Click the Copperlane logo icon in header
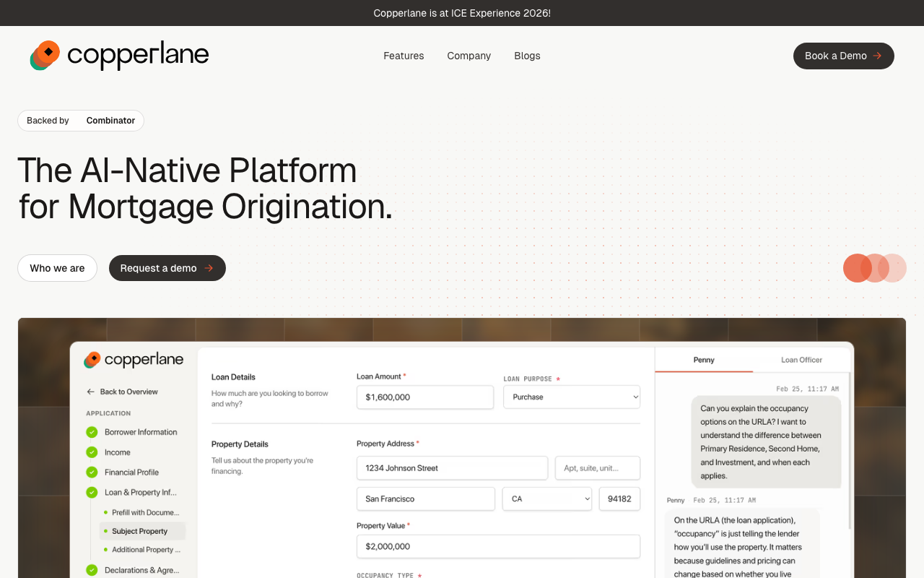This screenshot has height=578, width=924. coord(45,56)
